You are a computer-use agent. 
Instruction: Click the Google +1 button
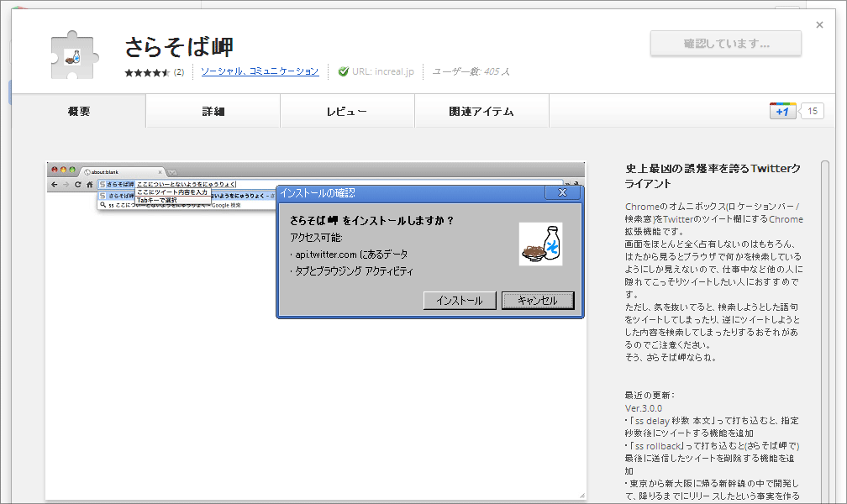[783, 111]
